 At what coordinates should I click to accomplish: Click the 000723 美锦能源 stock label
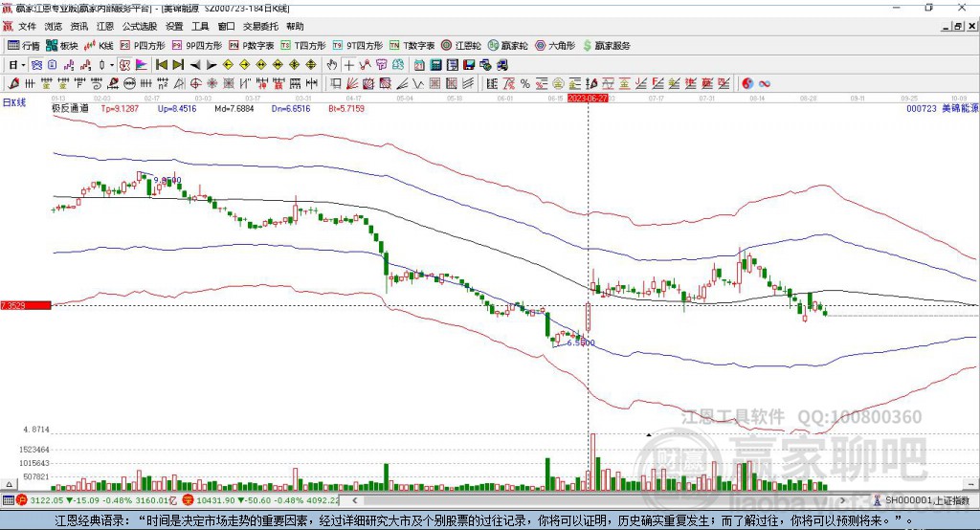[x=942, y=108]
